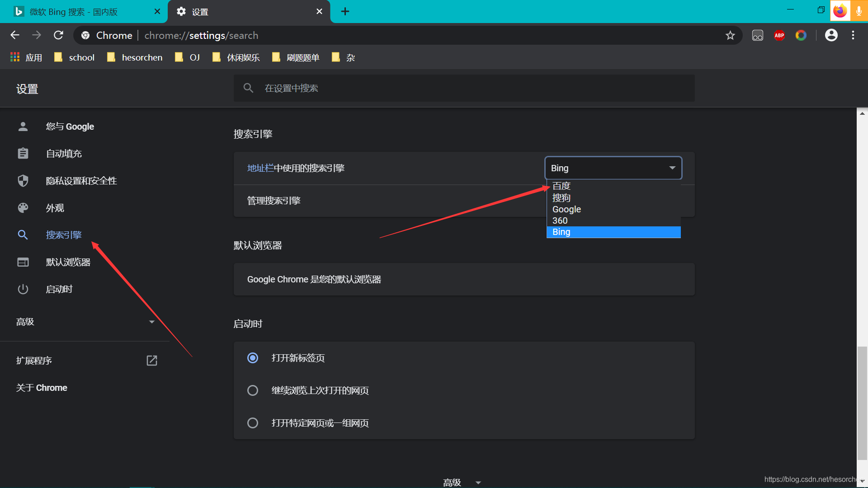Viewport: 868px width, 488px height.
Task: Open 管理搜索引擎 row
Action: (x=464, y=201)
